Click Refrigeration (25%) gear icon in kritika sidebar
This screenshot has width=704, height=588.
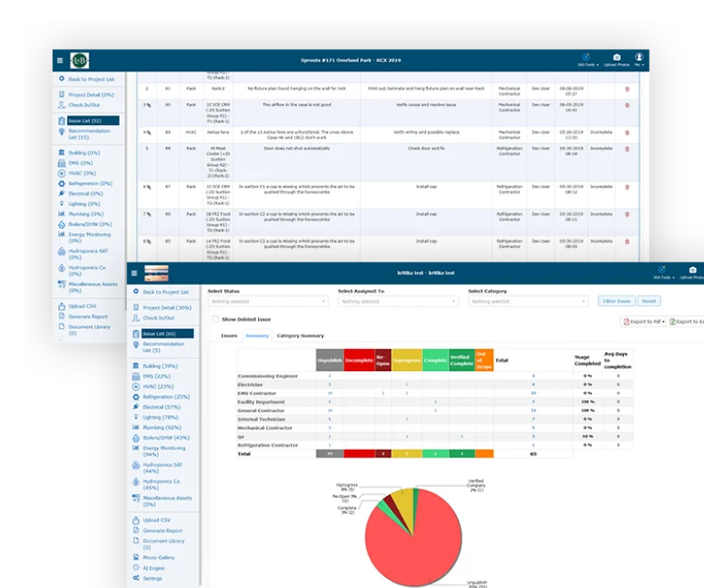pos(136,397)
